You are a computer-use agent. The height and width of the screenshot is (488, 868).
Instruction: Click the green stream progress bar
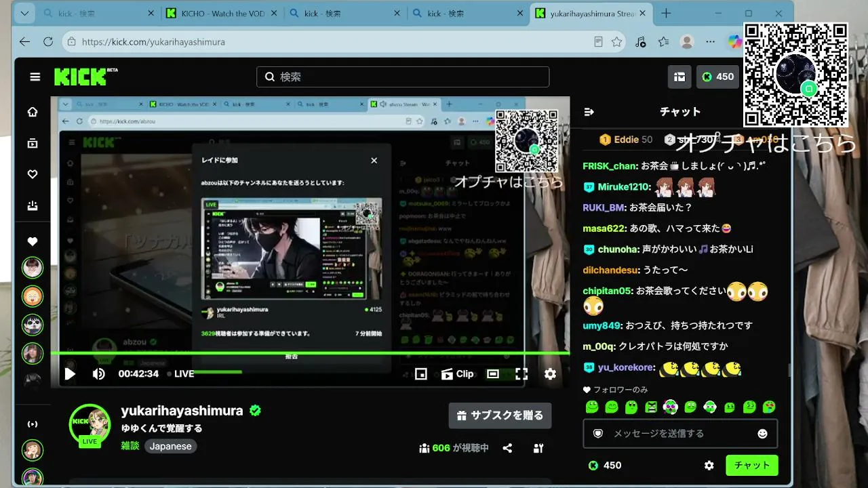(x=310, y=353)
